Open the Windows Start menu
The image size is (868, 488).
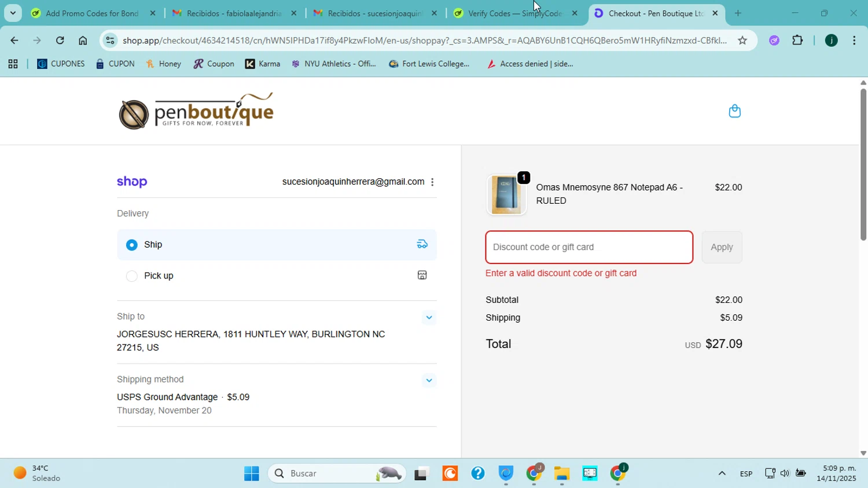point(251,474)
